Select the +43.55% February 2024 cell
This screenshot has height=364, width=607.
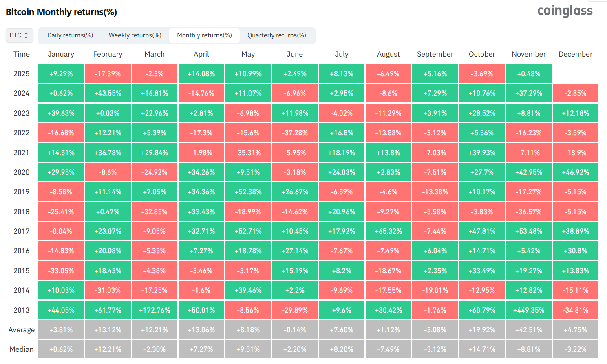click(108, 93)
